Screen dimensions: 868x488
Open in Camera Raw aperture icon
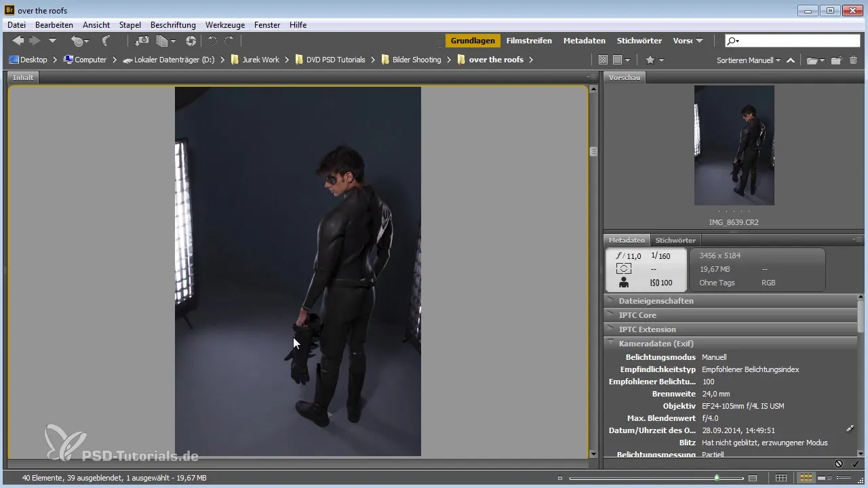coord(191,41)
